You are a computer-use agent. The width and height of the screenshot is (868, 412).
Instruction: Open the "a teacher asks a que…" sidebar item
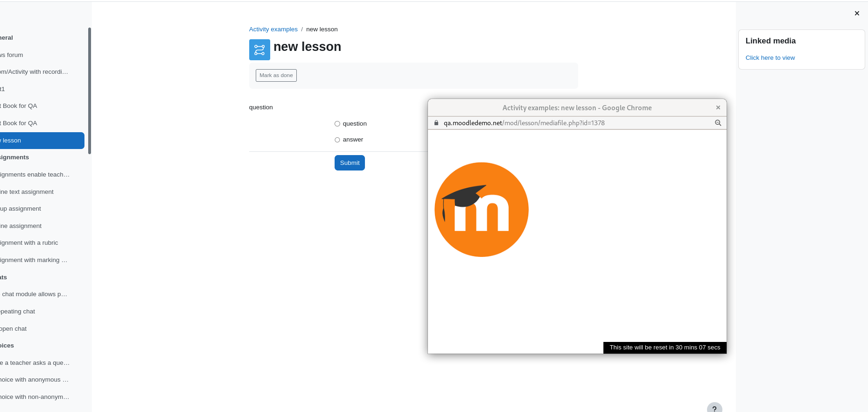tap(35, 363)
